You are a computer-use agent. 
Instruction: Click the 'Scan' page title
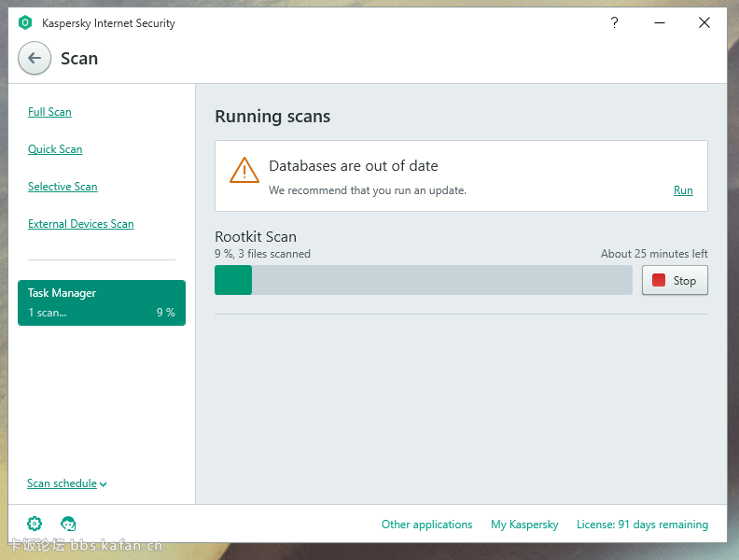coord(79,59)
